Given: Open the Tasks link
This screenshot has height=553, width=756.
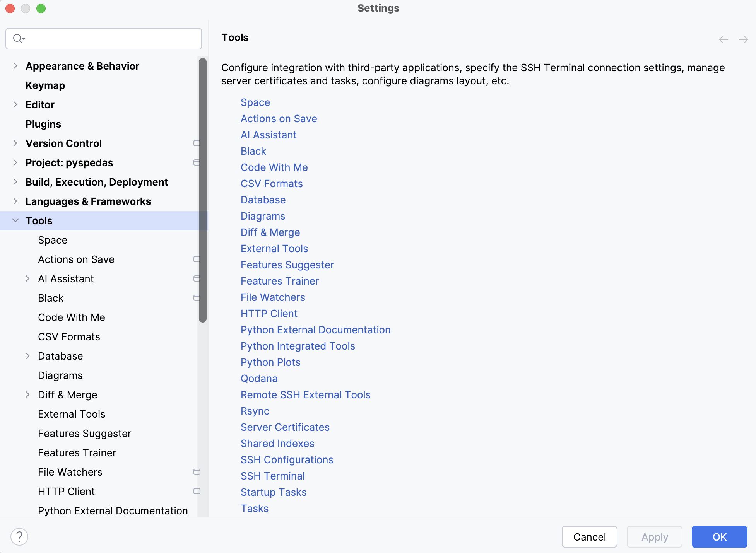Looking at the screenshot, I should (255, 509).
